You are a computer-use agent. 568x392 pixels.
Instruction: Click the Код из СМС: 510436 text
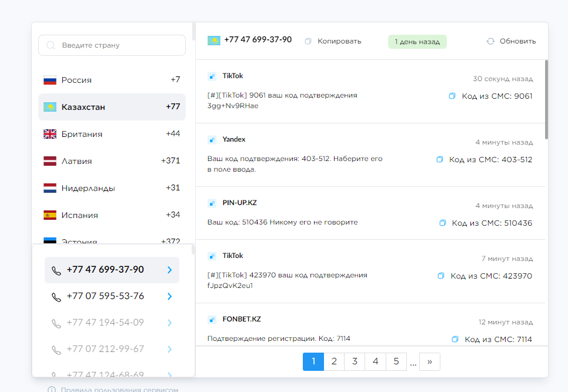click(x=492, y=223)
